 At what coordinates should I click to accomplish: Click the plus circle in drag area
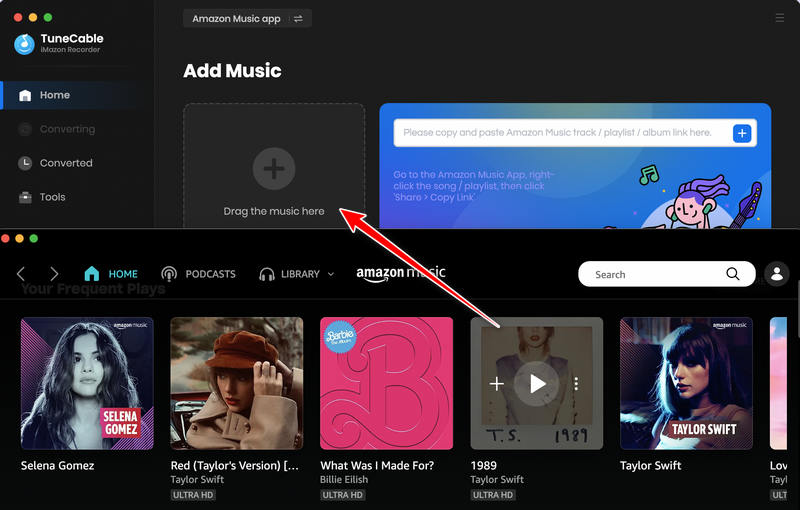[x=274, y=169]
